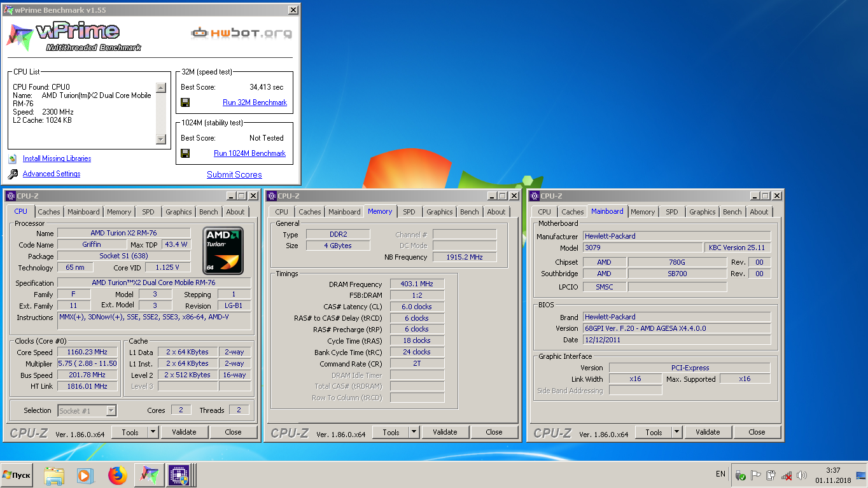Click the Tools button in the Memory CPU-Z window
Viewport: 868px width, 488px height.
[x=391, y=432]
